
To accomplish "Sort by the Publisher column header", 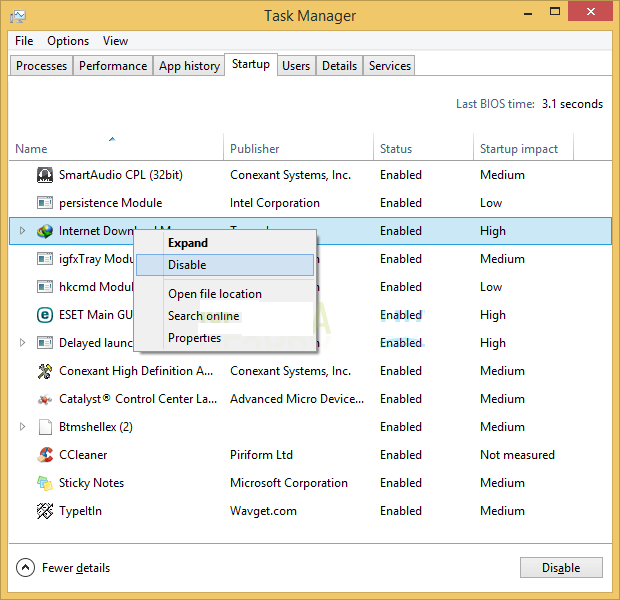I will coord(299,147).
